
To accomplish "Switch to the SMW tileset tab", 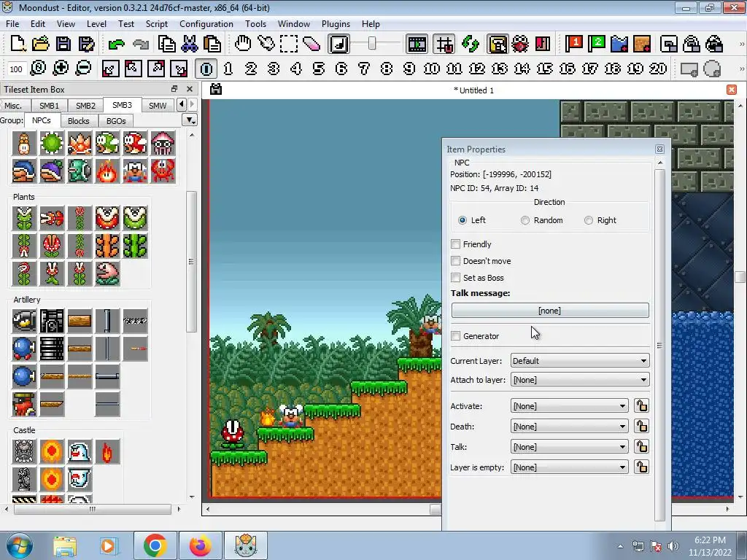I will pos(158,105).
